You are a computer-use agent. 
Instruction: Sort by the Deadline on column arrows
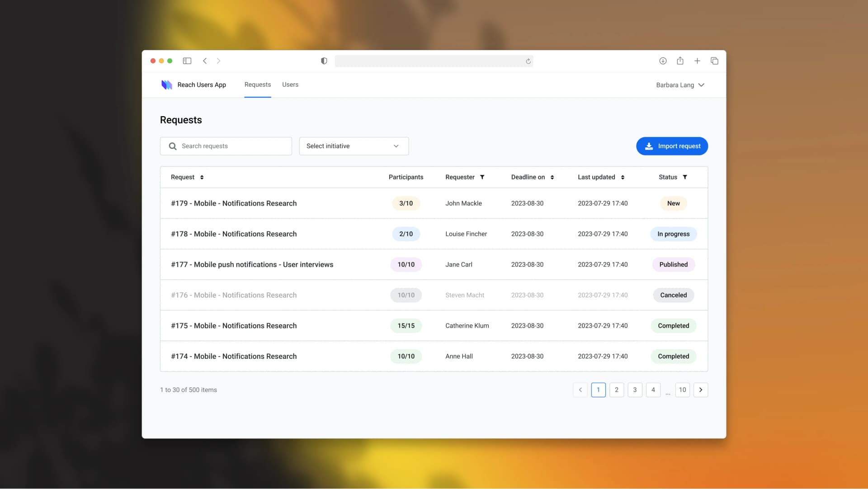(552, 178)
